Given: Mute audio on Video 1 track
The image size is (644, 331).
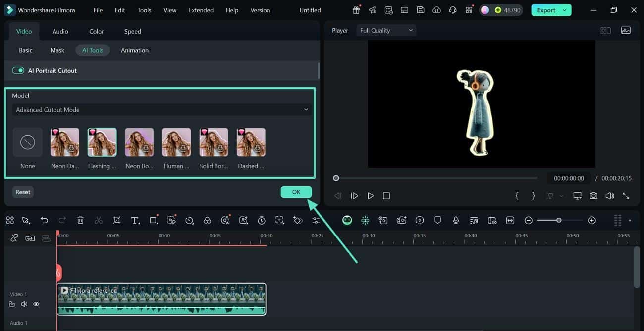Looking at the screenshot, I should pyautogui.click(x=24, y=304).
